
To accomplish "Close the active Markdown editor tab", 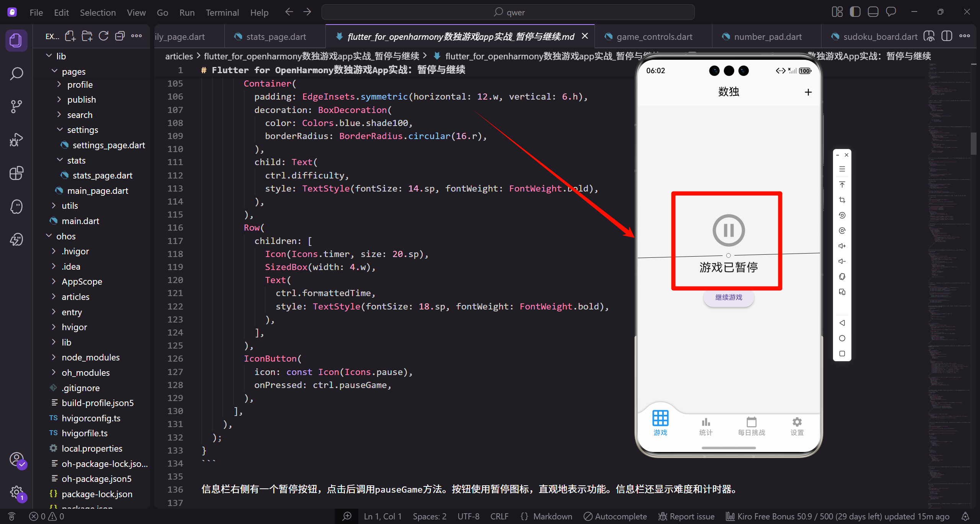I will coord(585,36).
